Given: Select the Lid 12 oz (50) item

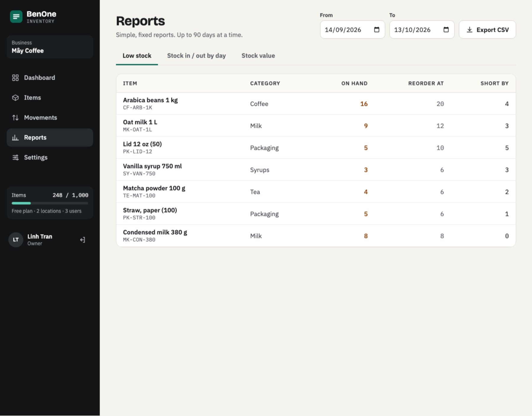Looking at the screenshot, I should click(142, 144).
